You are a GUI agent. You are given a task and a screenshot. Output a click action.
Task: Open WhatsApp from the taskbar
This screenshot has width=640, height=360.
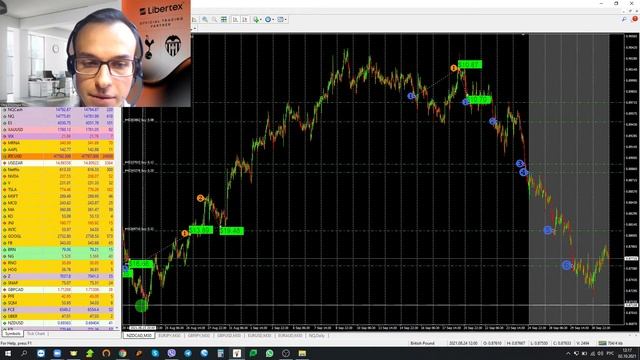tap(269, 353)
